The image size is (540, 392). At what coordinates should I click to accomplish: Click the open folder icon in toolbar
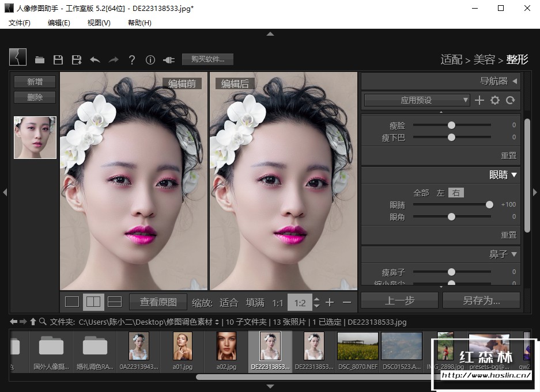pyautogui.click(x=40, y=59)
